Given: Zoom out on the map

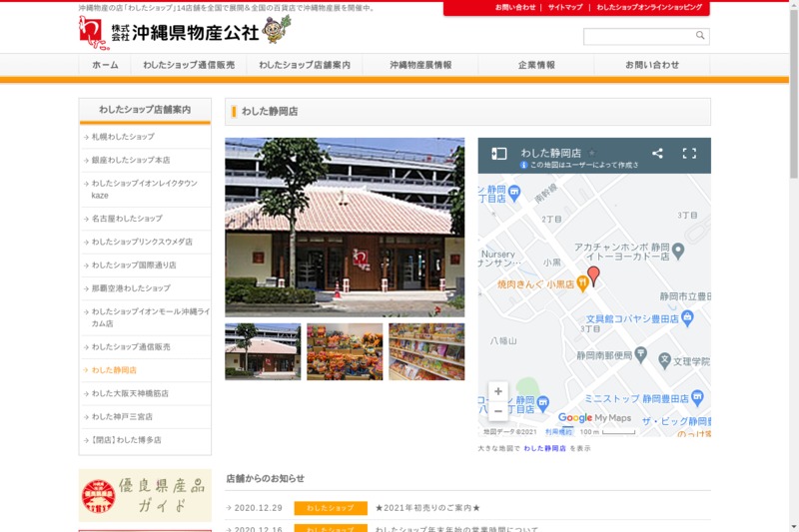Looking at the screenshot, I should tap(498, 411).
